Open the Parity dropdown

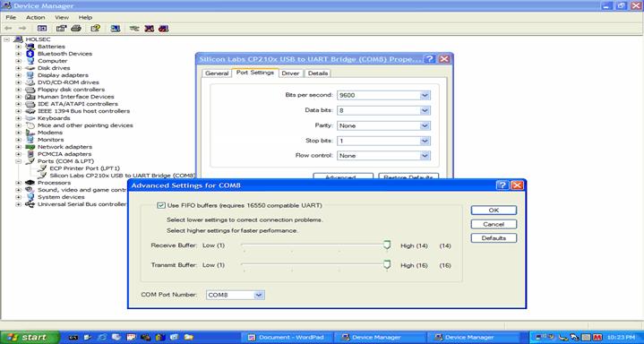(425, 125)
